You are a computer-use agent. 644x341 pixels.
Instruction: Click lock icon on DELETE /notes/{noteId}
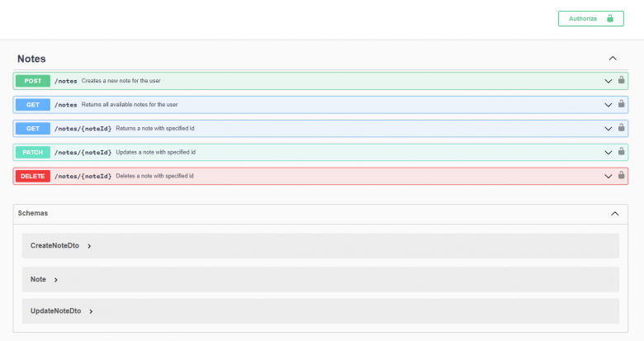622,175
